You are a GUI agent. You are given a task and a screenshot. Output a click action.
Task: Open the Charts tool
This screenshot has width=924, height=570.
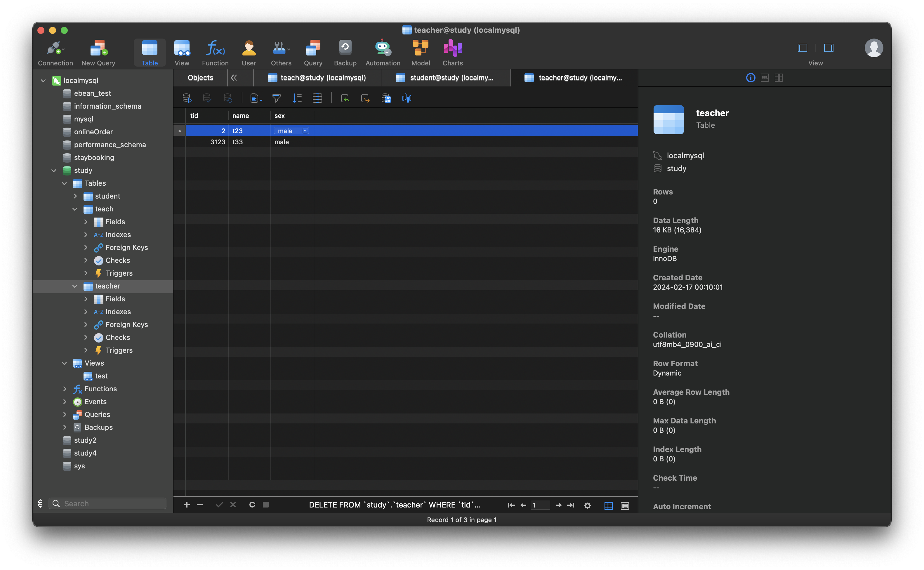[x=452, y=53]
